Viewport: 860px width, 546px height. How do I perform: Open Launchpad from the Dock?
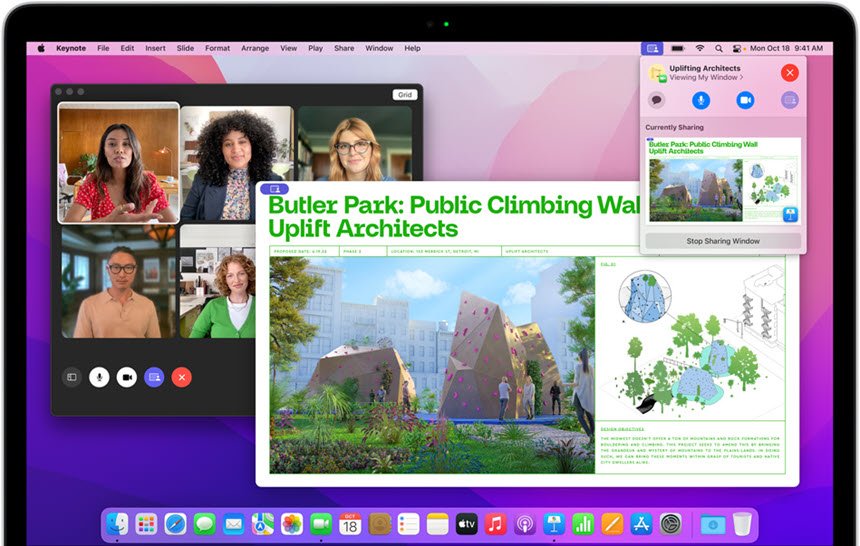click(146, 525)
